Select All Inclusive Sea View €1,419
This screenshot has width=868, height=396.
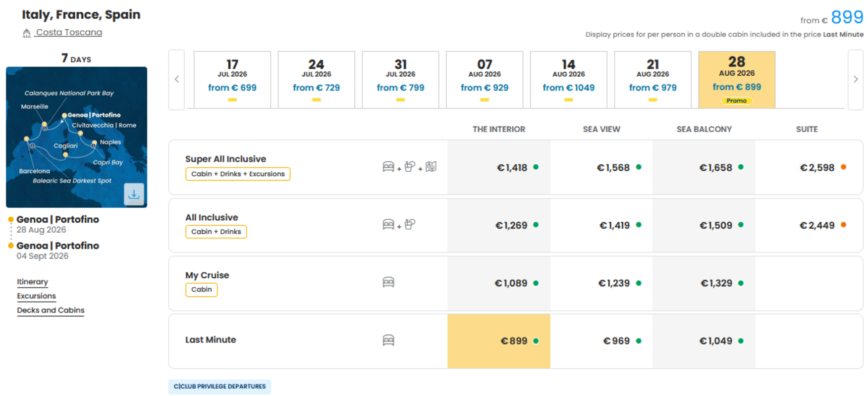click(601, 225)
